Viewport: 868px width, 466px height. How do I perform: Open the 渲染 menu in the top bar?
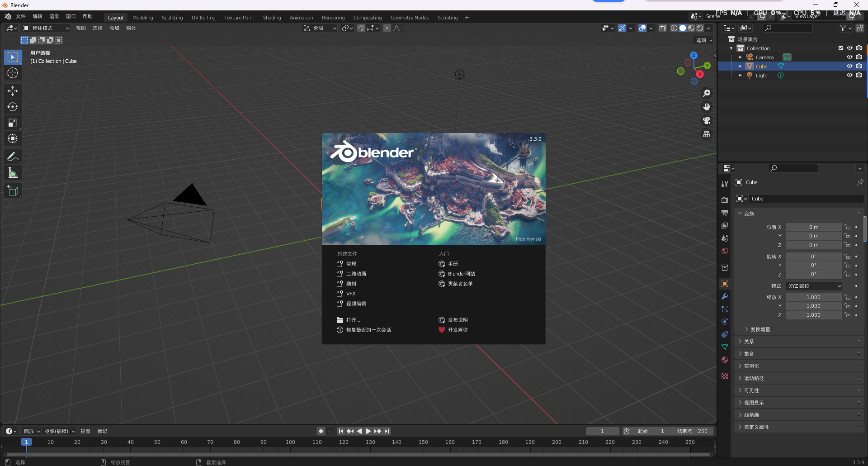tap(54, 16)
